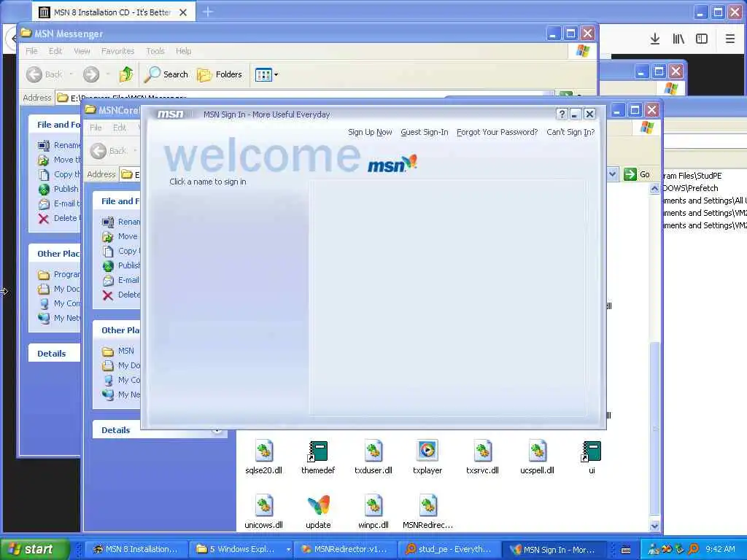Switch to MSNRedirector taskbar button

coord(344,550)
